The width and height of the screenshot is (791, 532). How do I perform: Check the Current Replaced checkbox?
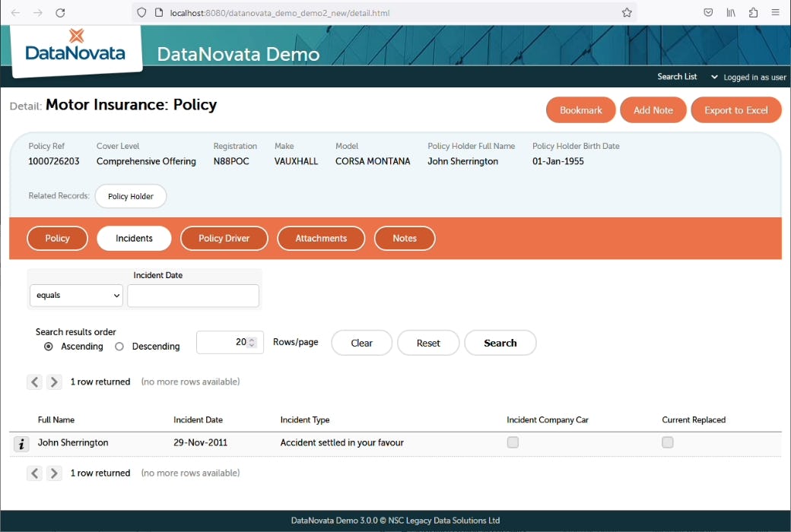point(667,442)
